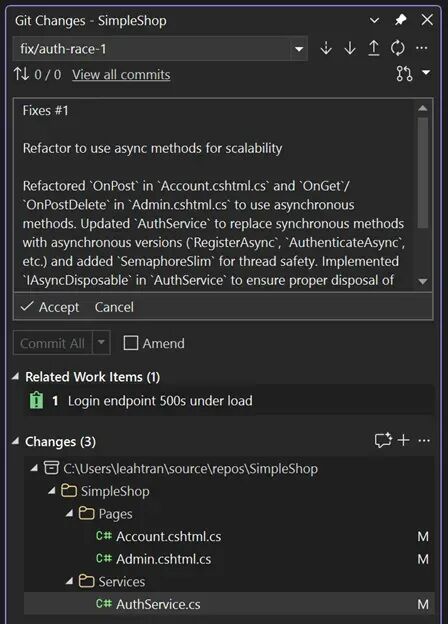Pin the Git Changes window
Viewport: 448px width, 624px height.
401,20
